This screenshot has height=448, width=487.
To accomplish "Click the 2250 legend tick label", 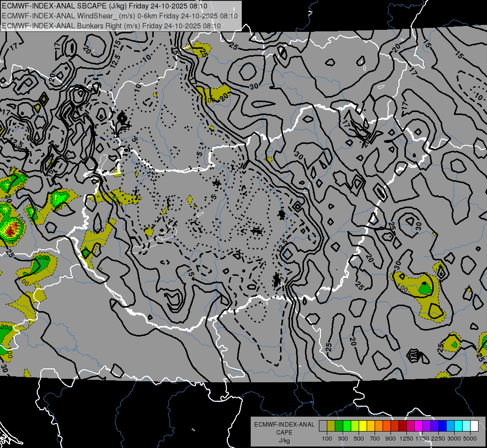I will 438,439.
